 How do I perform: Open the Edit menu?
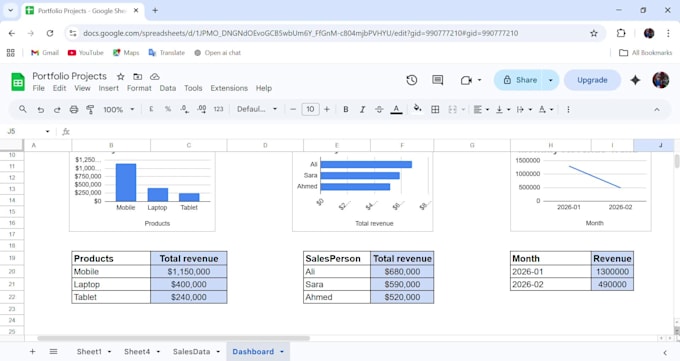[59, 88]
